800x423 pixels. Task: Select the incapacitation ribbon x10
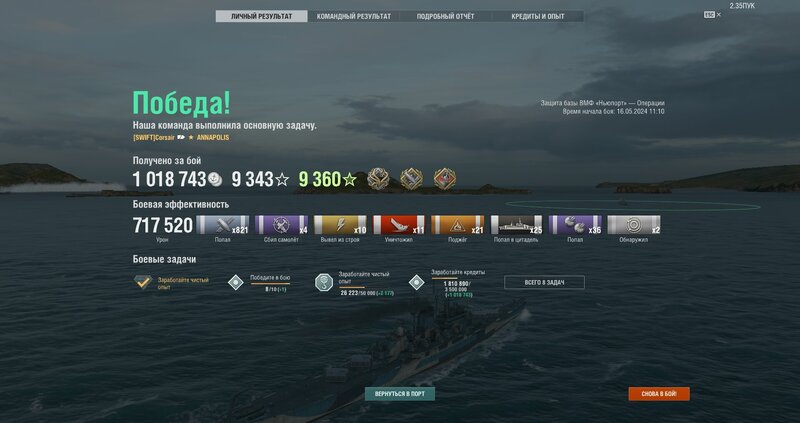click(x=340, y=225)
